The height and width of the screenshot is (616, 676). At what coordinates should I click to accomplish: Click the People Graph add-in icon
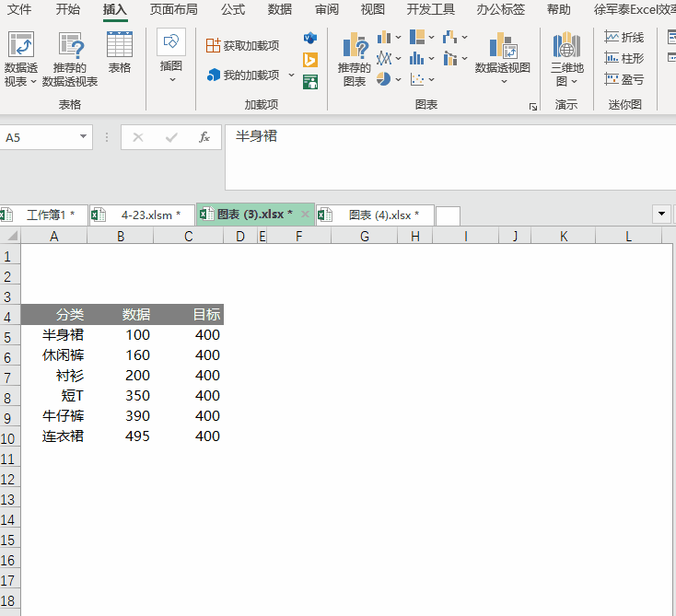310,81
